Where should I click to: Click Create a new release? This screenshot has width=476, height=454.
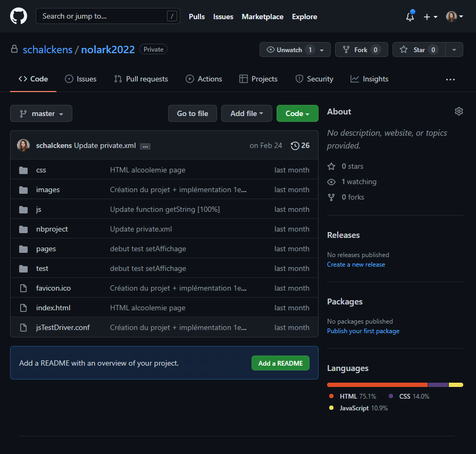pos(356,265)
